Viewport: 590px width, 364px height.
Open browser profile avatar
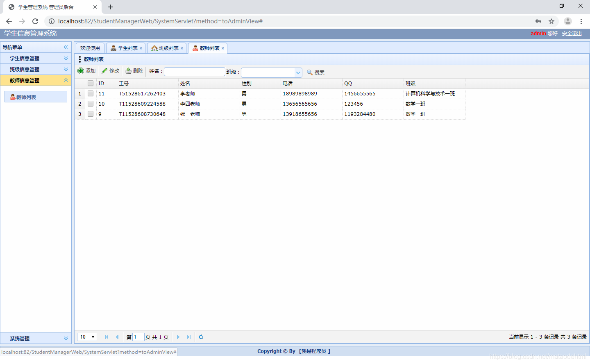point(568,21)
